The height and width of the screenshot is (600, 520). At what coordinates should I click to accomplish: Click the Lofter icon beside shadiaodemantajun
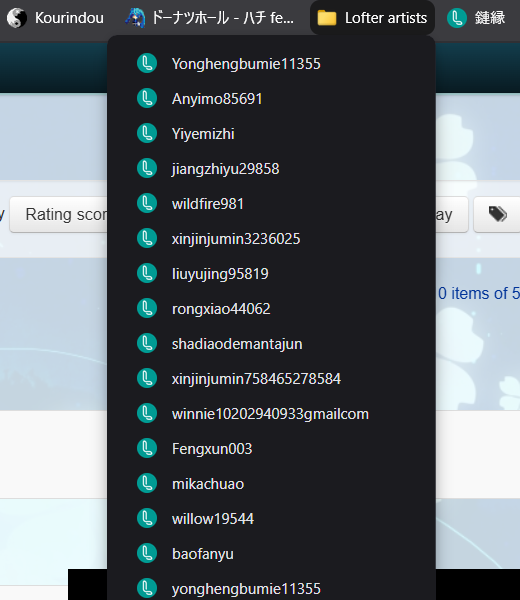[147, 344]
